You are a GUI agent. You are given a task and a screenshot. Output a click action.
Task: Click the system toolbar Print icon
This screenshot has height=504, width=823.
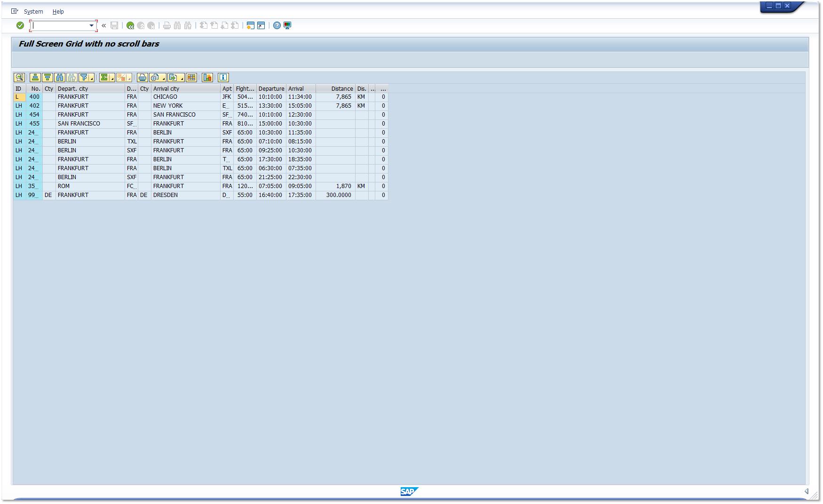[x=167, y=25]
